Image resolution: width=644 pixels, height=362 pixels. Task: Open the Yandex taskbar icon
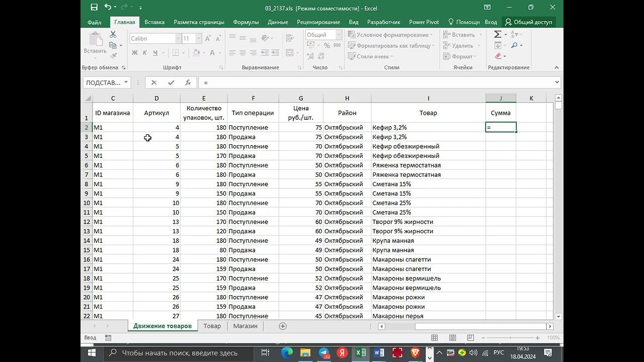(x=342, y=353)
